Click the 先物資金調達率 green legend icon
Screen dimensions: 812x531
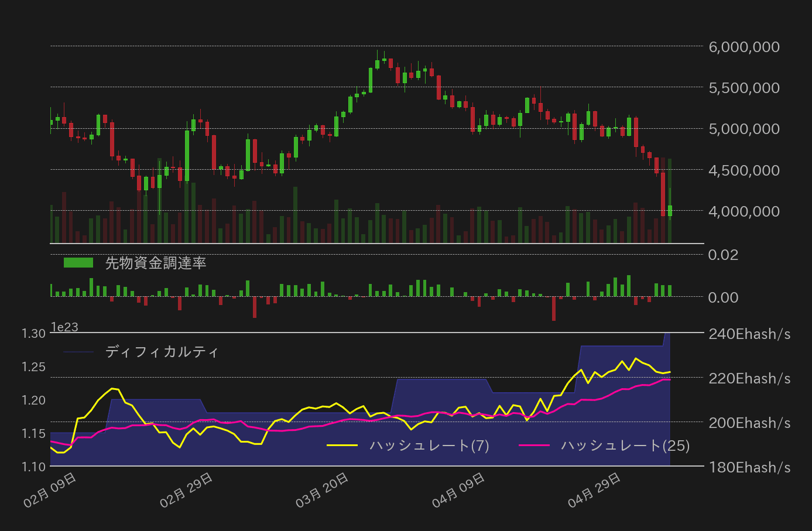[x=80, y=262]
